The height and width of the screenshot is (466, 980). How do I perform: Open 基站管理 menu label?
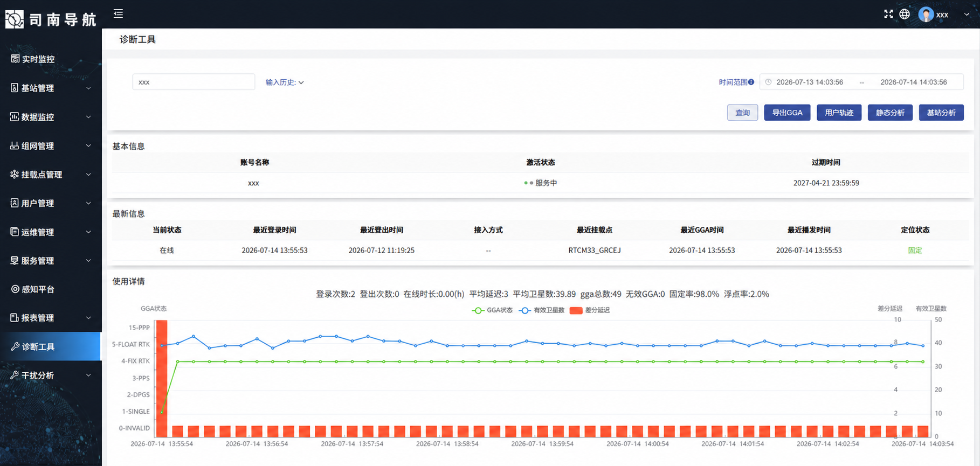[x=38, y=88]
